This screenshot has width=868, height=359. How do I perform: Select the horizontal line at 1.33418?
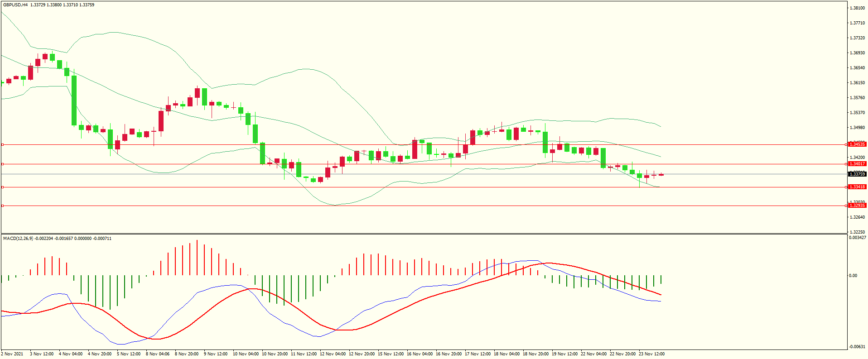tap(424, 187)
